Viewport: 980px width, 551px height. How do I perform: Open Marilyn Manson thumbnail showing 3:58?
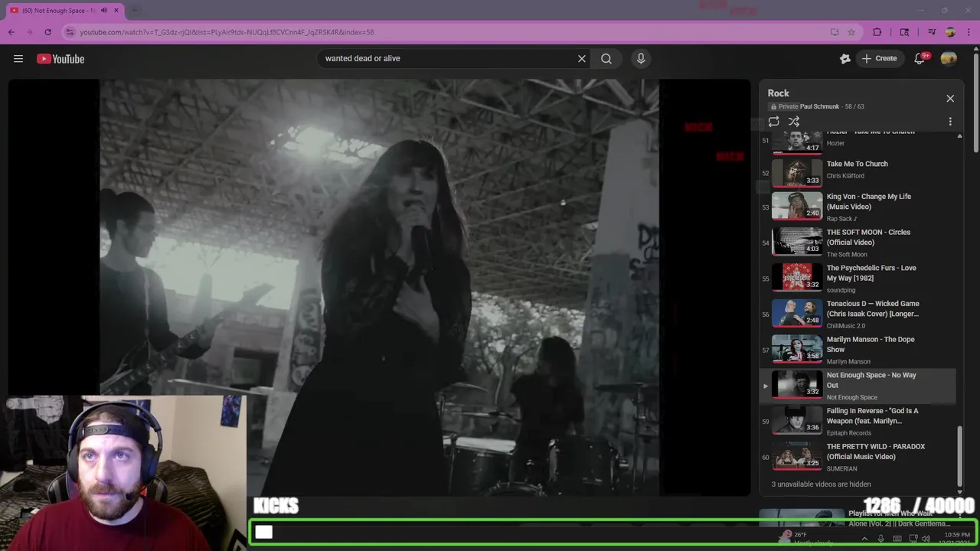pos(797,348)
